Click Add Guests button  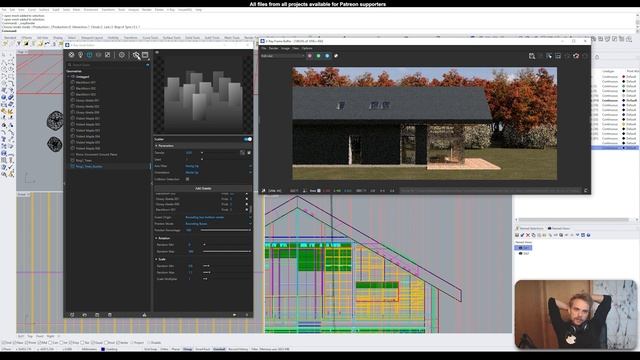point(203,188)
